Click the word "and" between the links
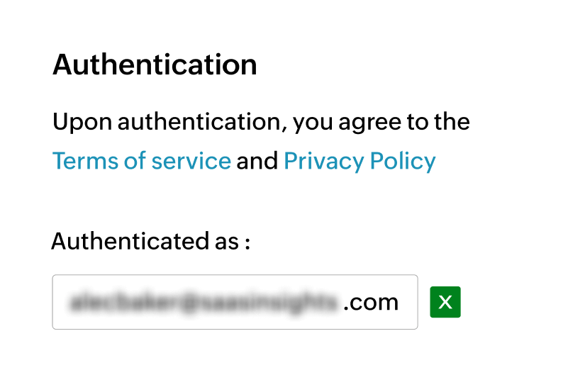The height and width of the screenshot is (392, 568). point(257,161)
